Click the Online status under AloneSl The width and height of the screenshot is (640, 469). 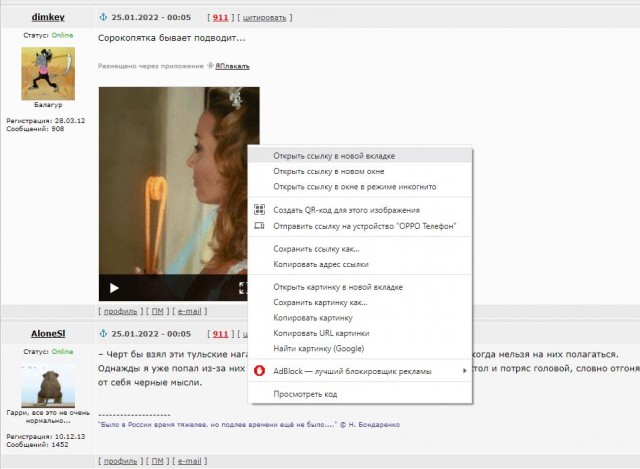point(62,351)
